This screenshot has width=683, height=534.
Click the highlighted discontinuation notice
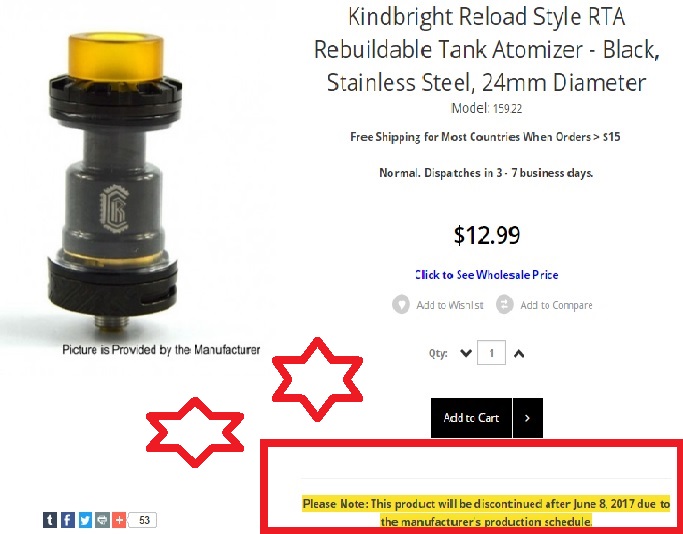486,512
